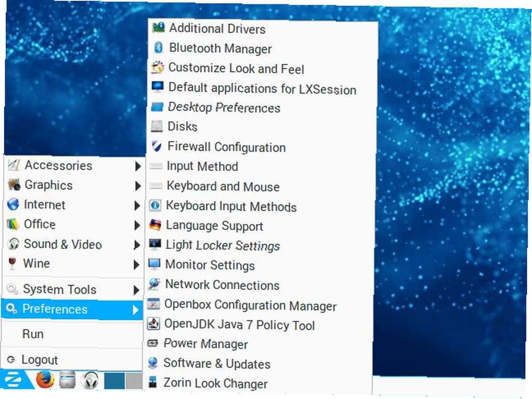Open Additional Drivers from Preferences

[263, 28]
